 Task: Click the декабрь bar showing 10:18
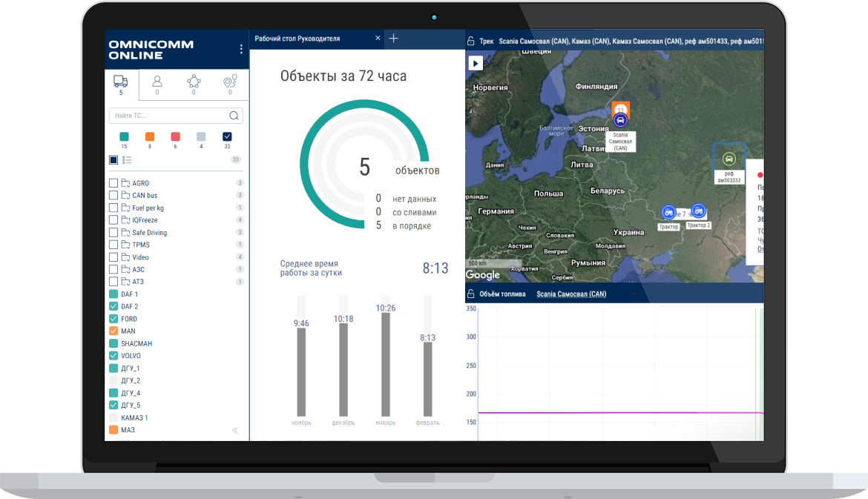tap(343, 369)
